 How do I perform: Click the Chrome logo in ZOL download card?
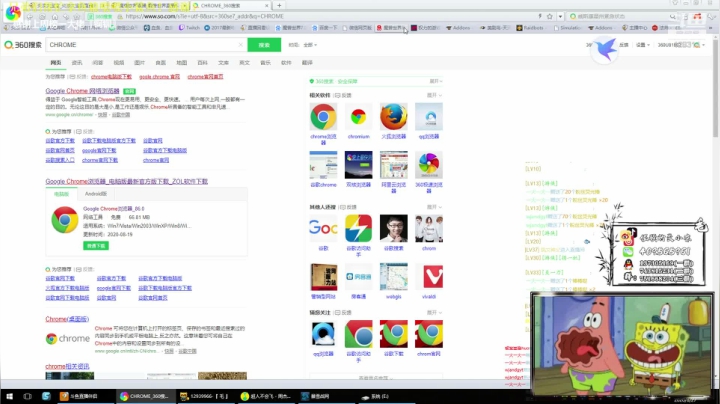65,220
